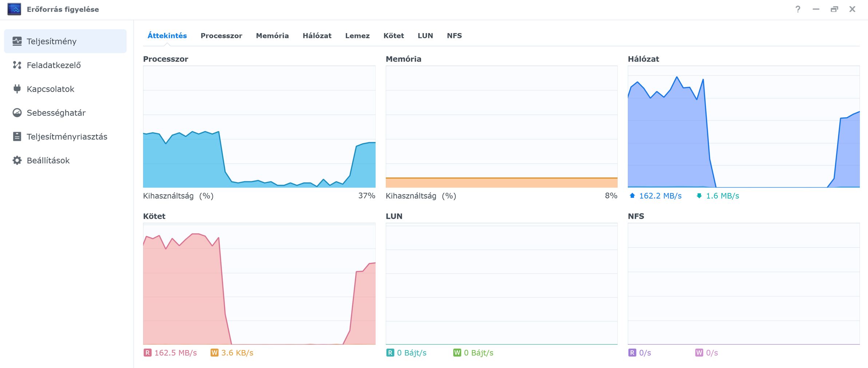Open Feladatkezelő in the sidebar
The image size is (868, 368).
click(x=65, y=65)
